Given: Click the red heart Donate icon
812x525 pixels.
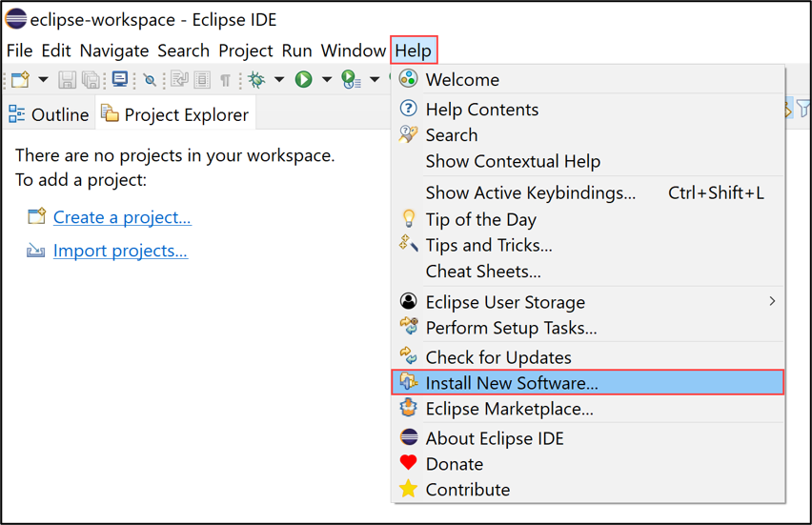Looking at the screenshot, I should point(408,462).
